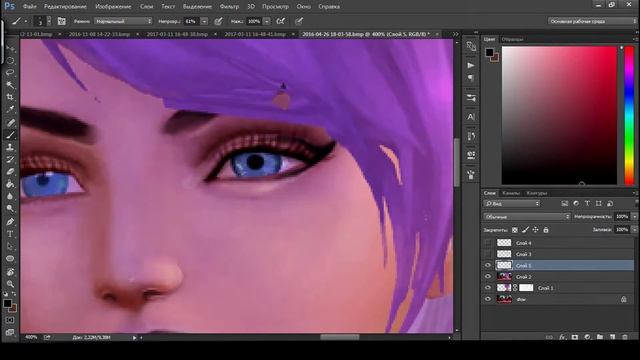Select the Clone Stamp tool

[10, 147]
